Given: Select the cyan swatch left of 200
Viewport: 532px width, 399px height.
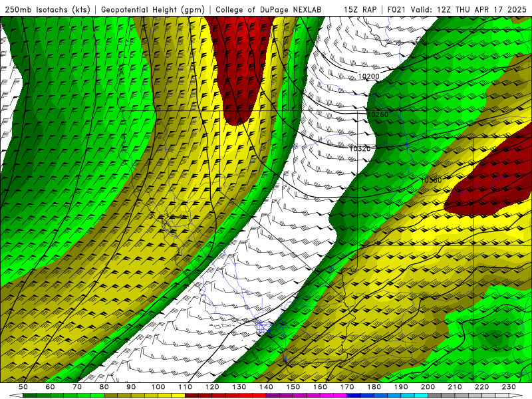Looking at the screenshot, I should click(x=421, y=396).
